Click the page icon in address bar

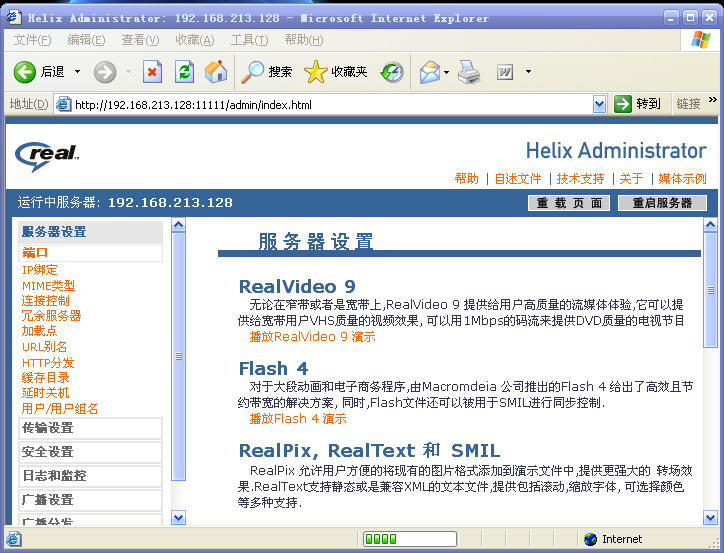tap(63, 104)
